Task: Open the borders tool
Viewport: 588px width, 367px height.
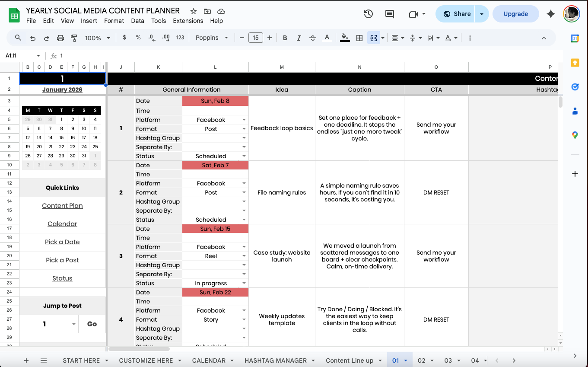Action: click(359, 38)
